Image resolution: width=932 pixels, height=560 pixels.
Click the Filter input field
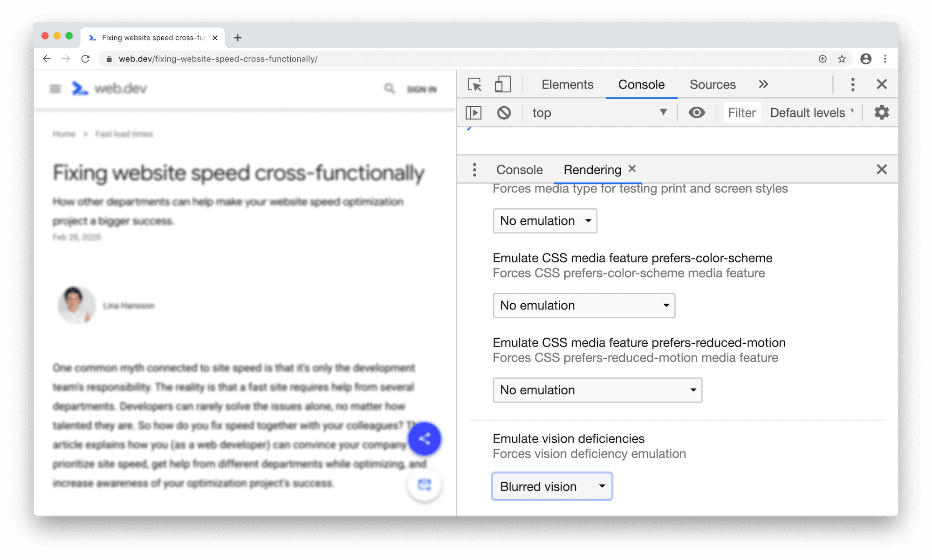(x=741, y=112)
